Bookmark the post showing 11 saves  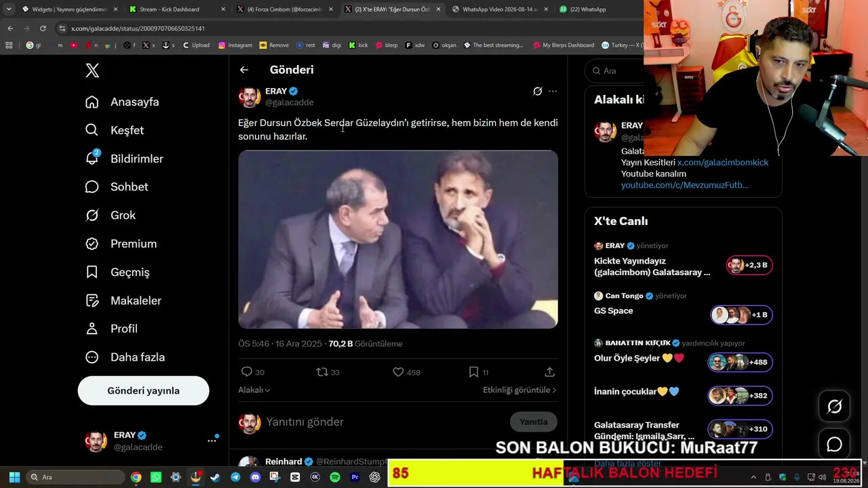coord(474,372)
